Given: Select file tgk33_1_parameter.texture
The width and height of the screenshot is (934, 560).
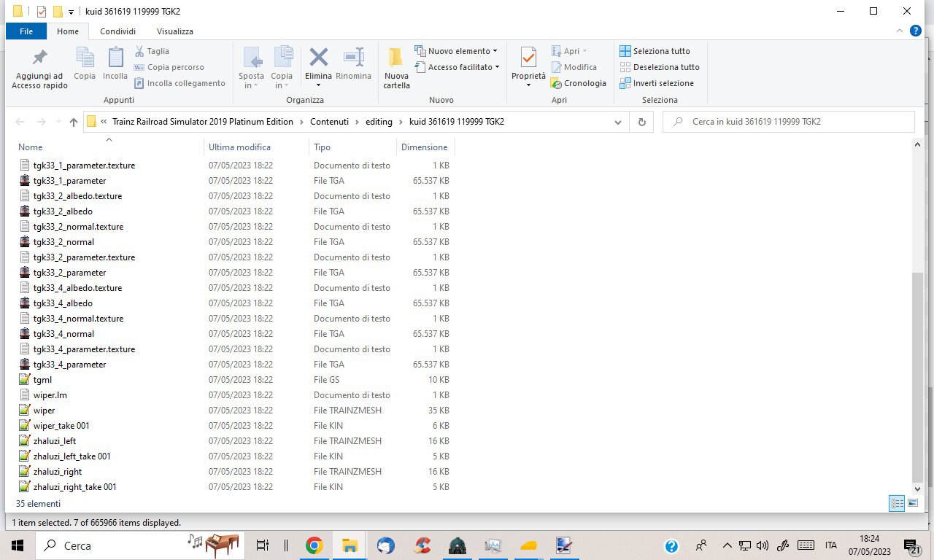Looking at the screenshot, I should click(x=84, y=166).
